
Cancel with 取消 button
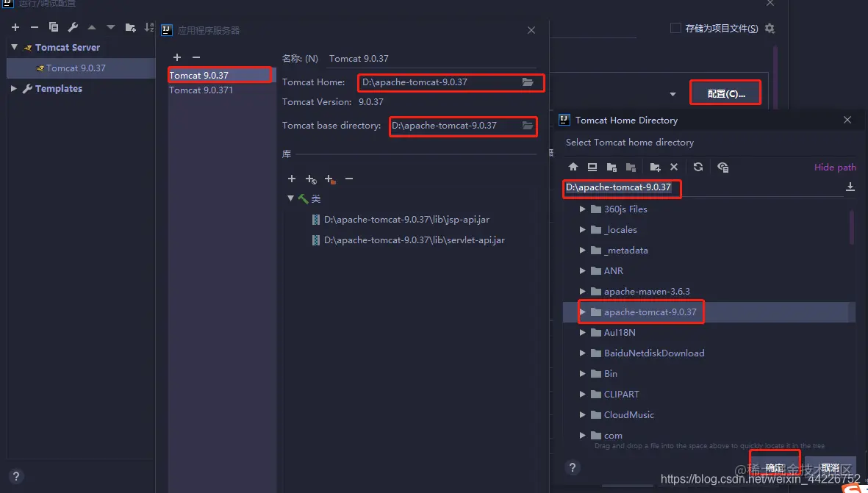click(831, 467)
